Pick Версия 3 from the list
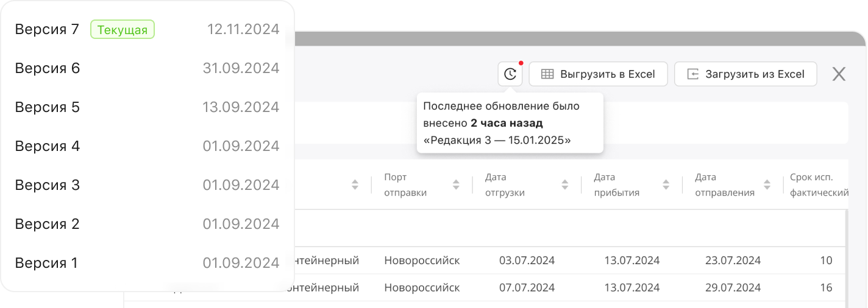 coord(146,185)
